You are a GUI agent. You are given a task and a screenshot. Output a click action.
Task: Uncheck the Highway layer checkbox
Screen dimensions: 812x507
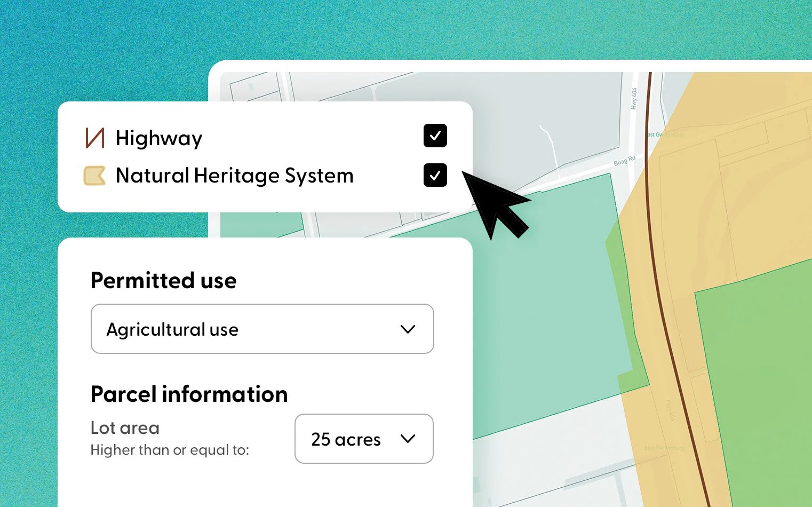coord(435,136)
